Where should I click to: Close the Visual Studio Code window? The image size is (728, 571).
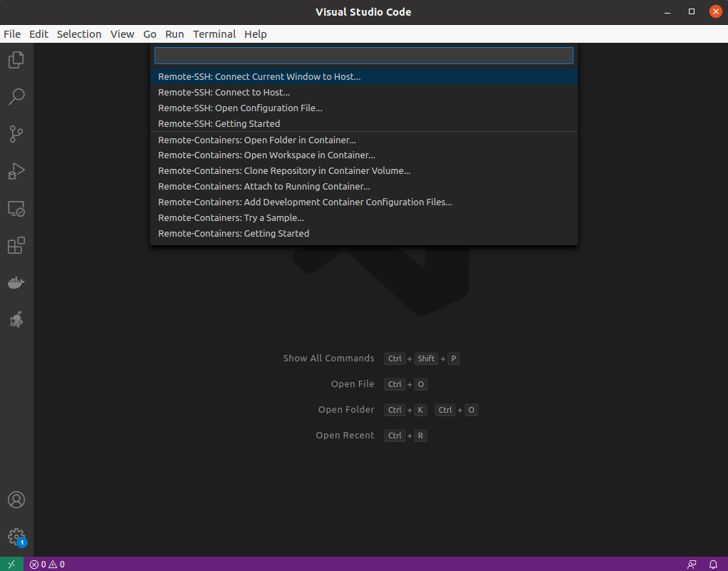pos(715,12)
